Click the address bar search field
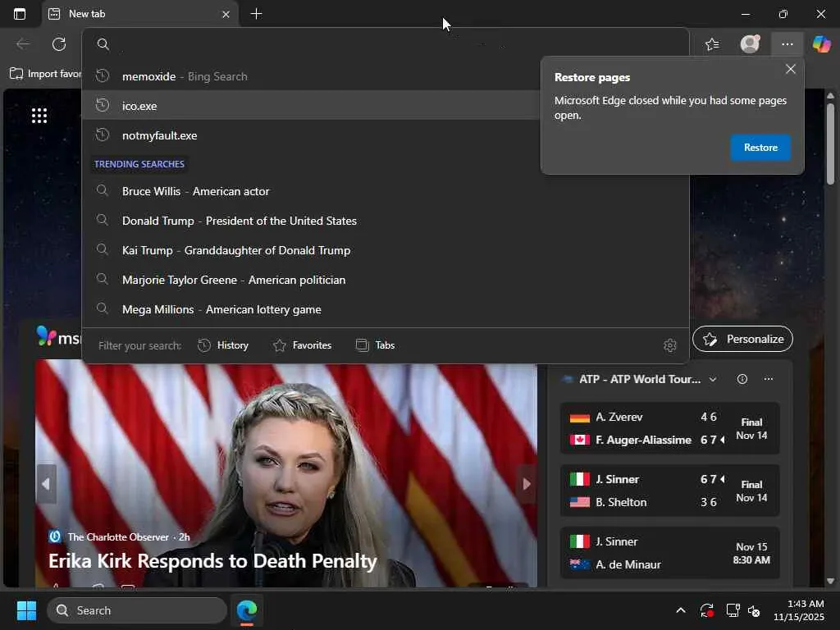840x630 pixels. click(x=386, y=44)
